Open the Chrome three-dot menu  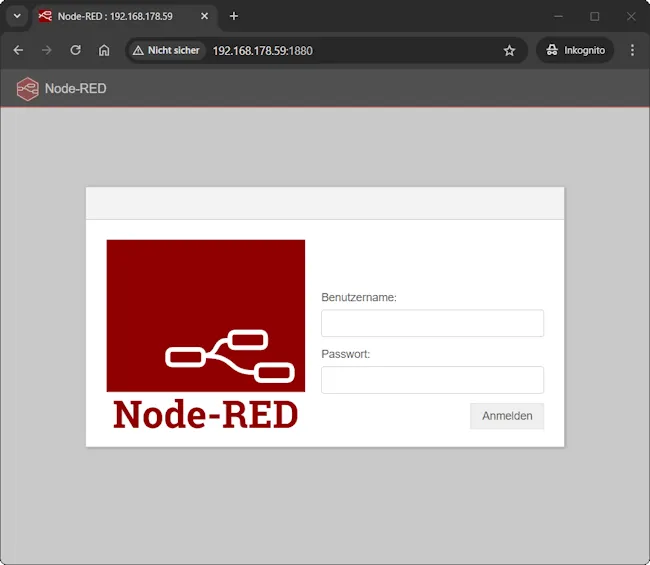coord(632,50)
